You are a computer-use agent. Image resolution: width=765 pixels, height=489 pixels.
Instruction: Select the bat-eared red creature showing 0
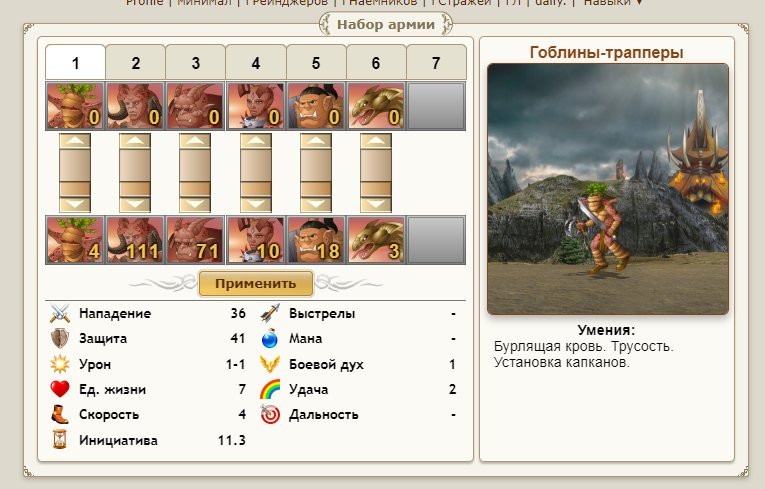tap(195, 106)
